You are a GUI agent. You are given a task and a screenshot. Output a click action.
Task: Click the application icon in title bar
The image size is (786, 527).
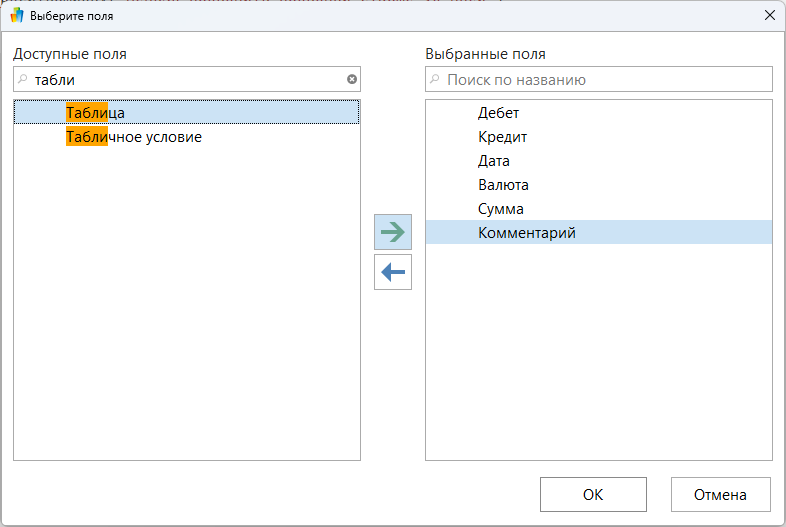pyautogui.click(x=16, y=16)
